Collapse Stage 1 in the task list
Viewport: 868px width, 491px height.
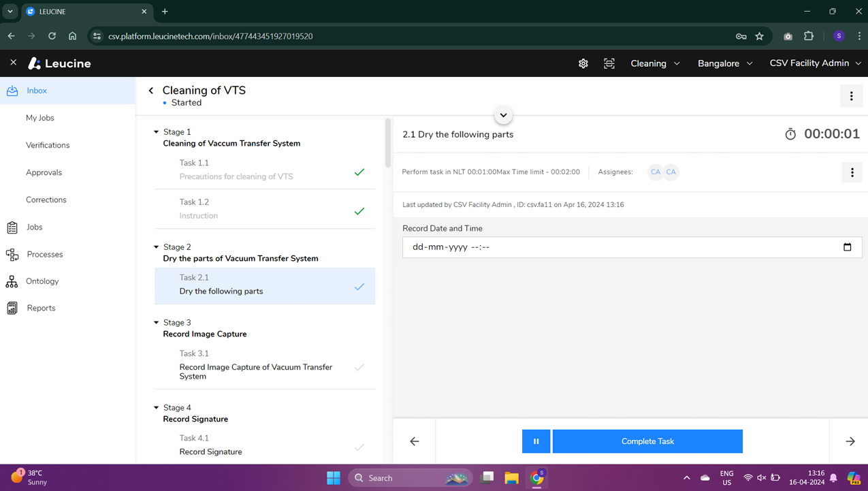point(157,132)
